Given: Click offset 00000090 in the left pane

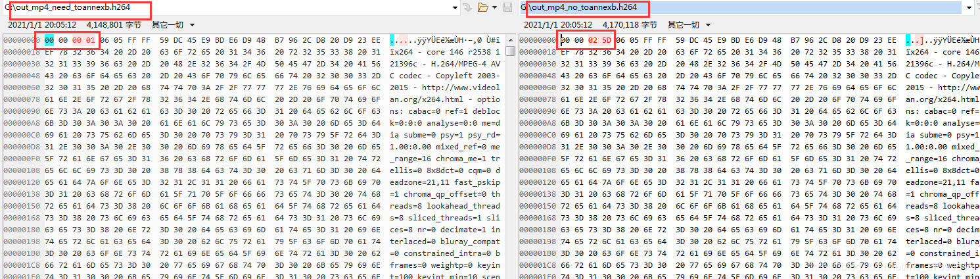Looking at the screenshot, I should point(22,111).
